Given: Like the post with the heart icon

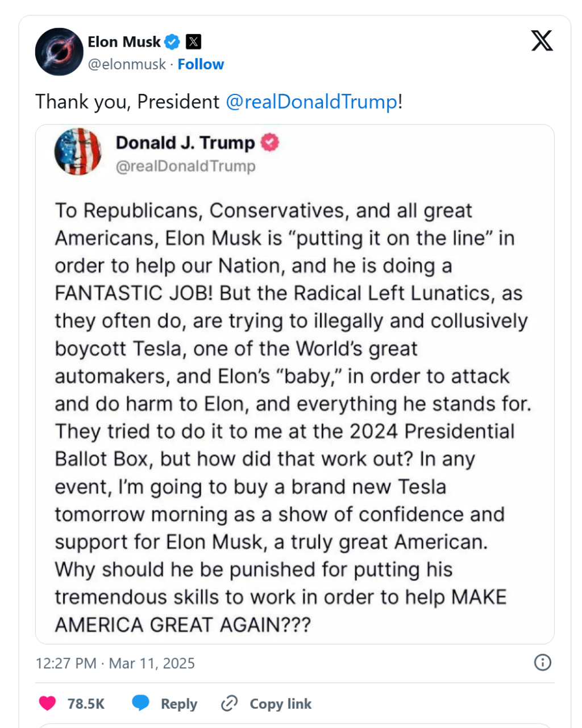Looking at the screenshot, I should (x=47, y=704).
